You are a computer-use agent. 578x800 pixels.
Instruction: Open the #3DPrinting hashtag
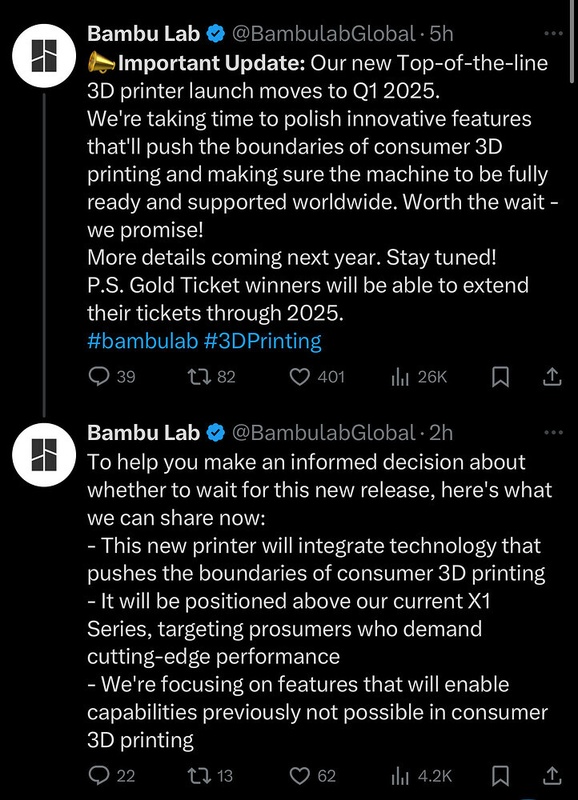coord(263,341)
